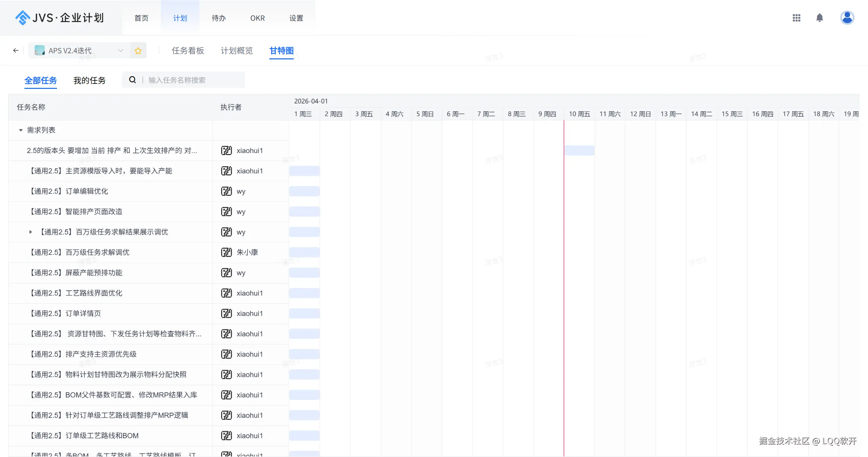Click the task bar on April 10

coord(579,151)
